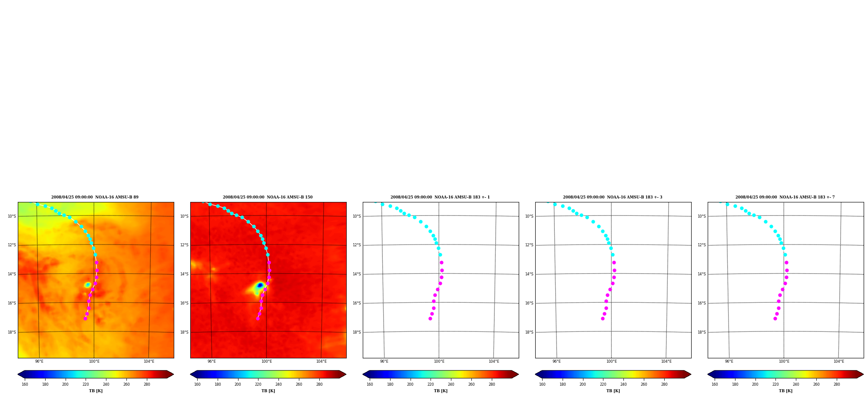Click the 183 +- 7 panel title
Viewport: 868px width, 397px height.
[x=785, y=197]
